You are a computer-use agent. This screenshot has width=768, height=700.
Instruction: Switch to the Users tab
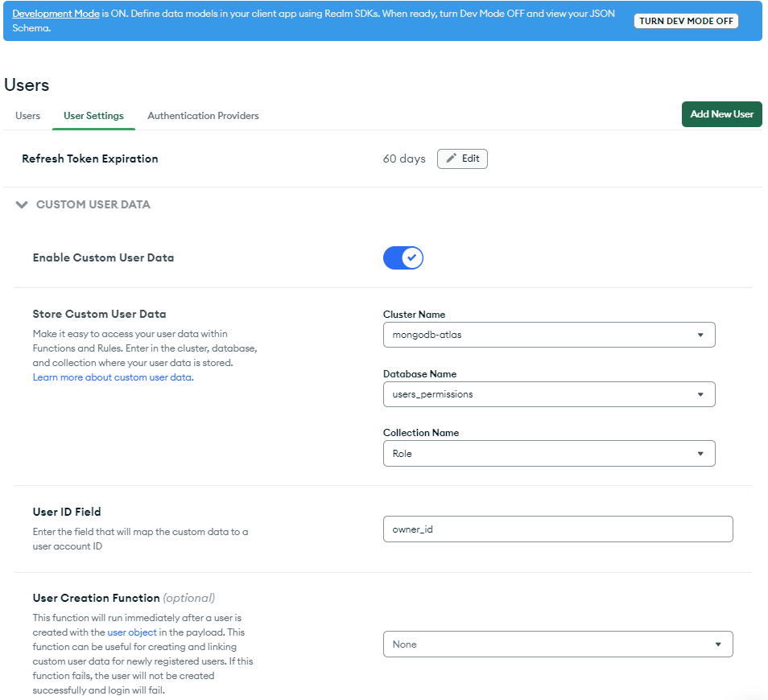pyautogui.click(x=27, y=116)
